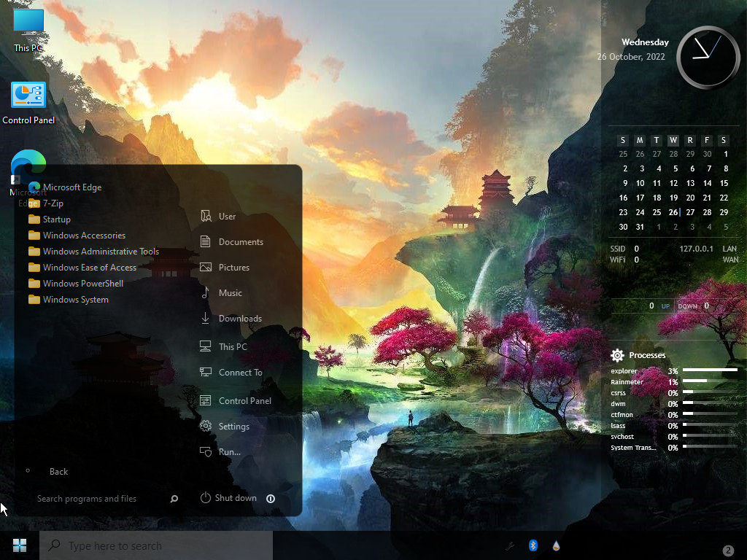Click the Run... icon
The image size is (747, 560).
coord(205,452)
